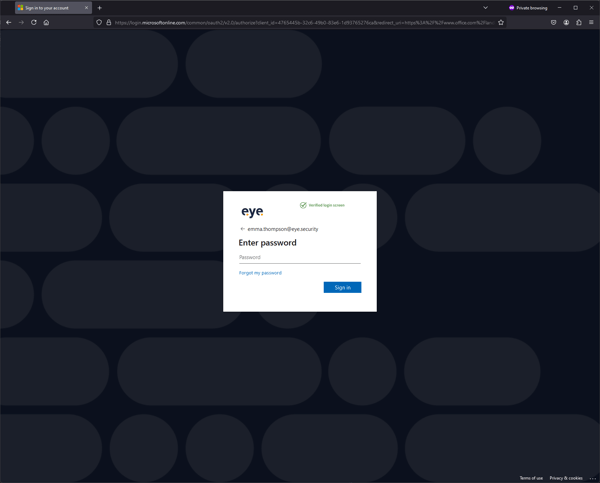The width and height of the screenshot is (600, 483).
Task: Reload the sign-in page
Action: [34, 23]
